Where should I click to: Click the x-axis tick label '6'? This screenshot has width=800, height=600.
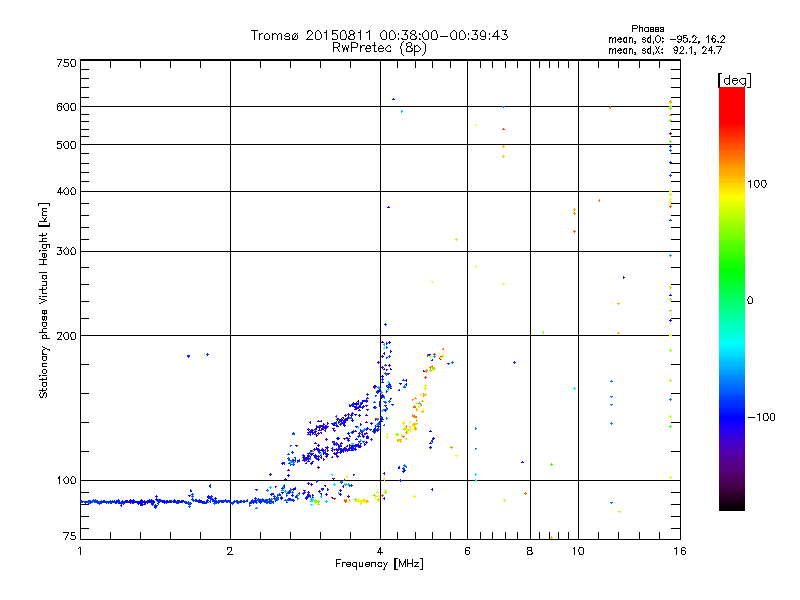[x=467, y=551]
